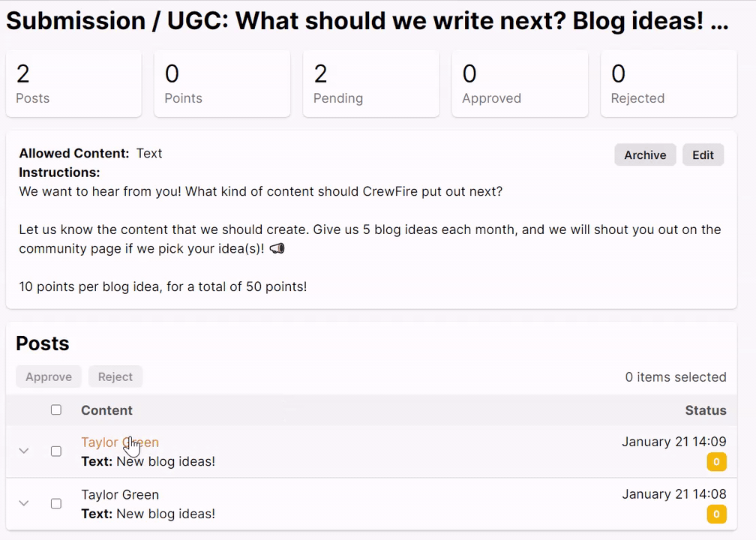Viewport: 756px width, 540px height.
Task: Click the yellow points badge on 14:09 post
Action: point(716,462)
